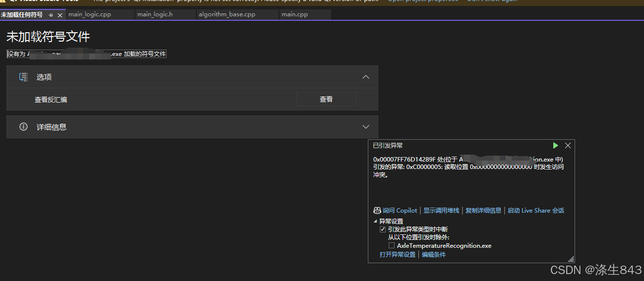Image resolution: width=644 pixels, height=281 pixels.
Task: Close the 已引发异常 exception popup
Action: 568,145
